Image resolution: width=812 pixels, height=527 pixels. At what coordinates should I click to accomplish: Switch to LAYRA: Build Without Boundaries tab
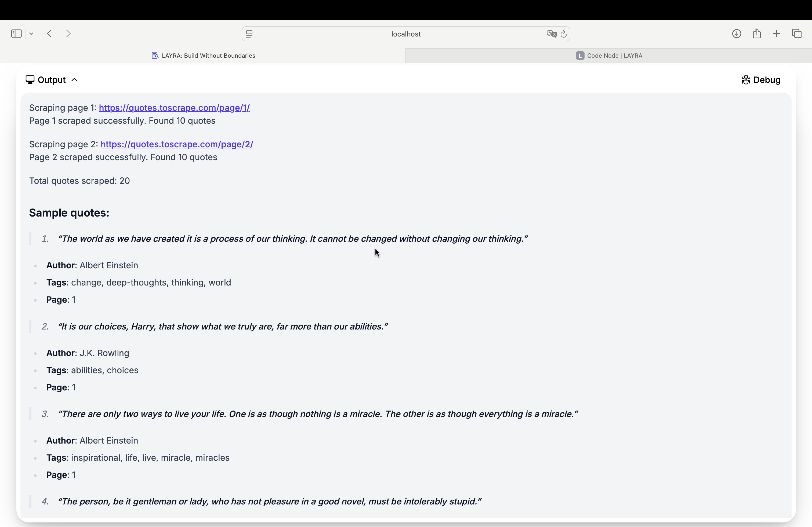click(203, 56)
